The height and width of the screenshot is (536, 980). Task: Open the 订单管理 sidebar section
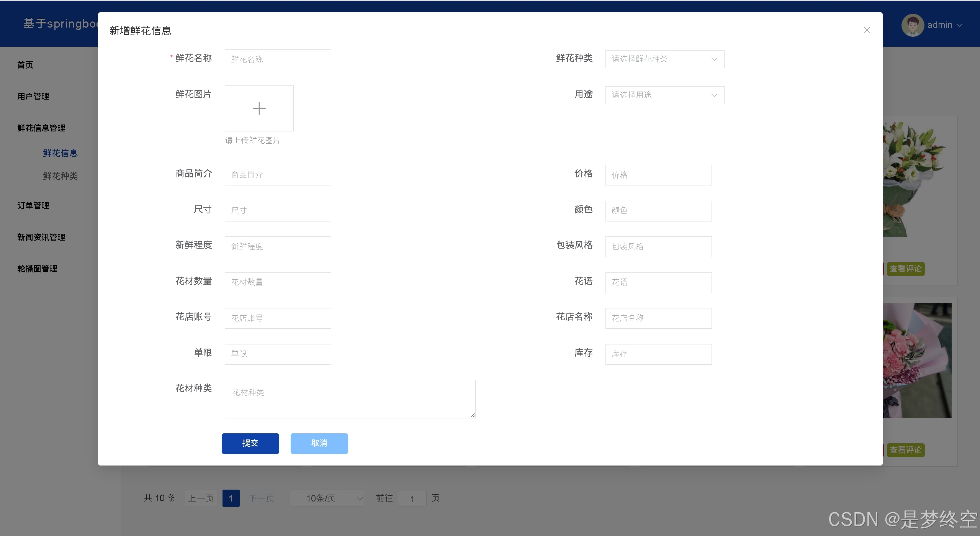point(33,205)
